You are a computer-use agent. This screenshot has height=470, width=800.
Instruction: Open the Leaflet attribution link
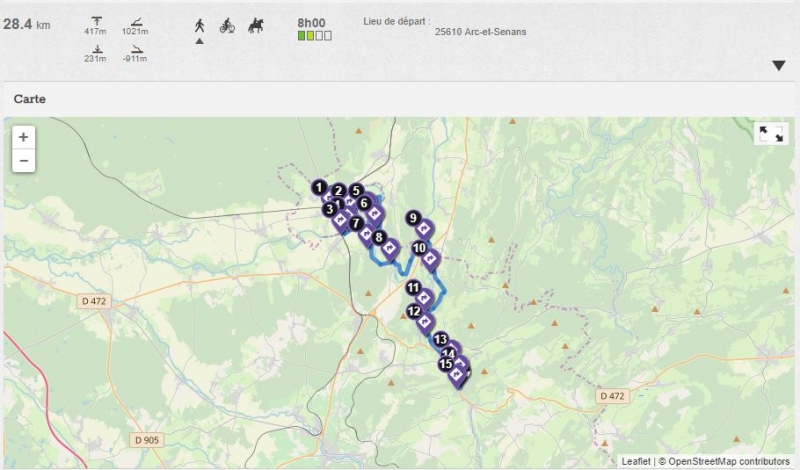pos(635,461)
